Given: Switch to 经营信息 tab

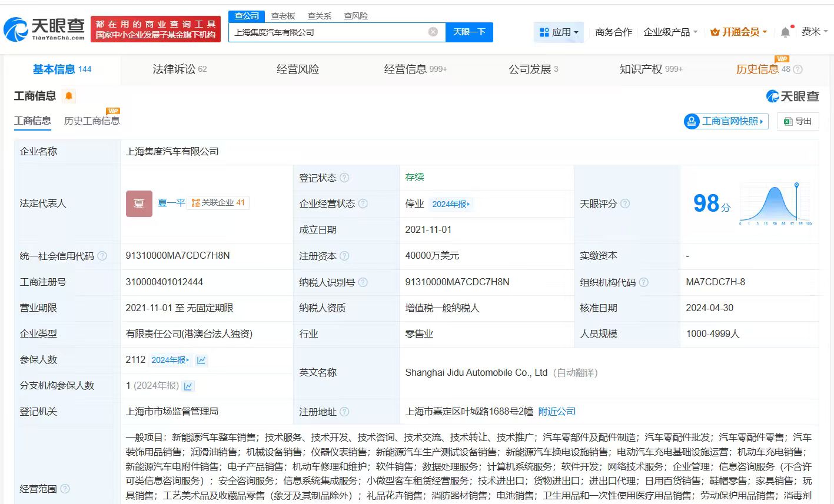Looking at the screenshot, I should coord(416,69).
